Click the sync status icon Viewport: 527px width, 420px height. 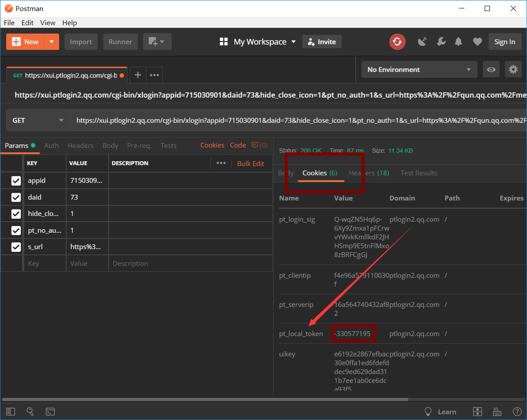(x=397, y=42)
